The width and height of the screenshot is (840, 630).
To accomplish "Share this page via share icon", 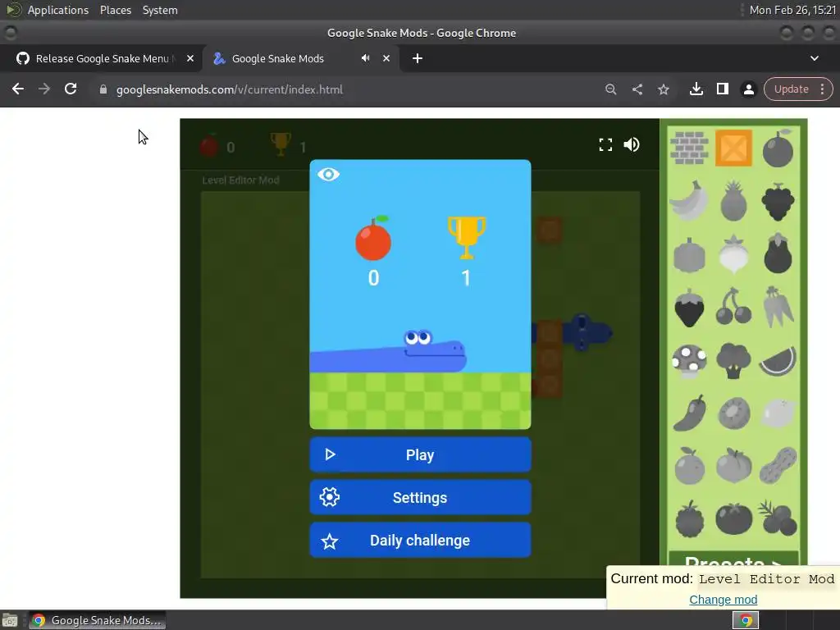I will click(637, 89).
